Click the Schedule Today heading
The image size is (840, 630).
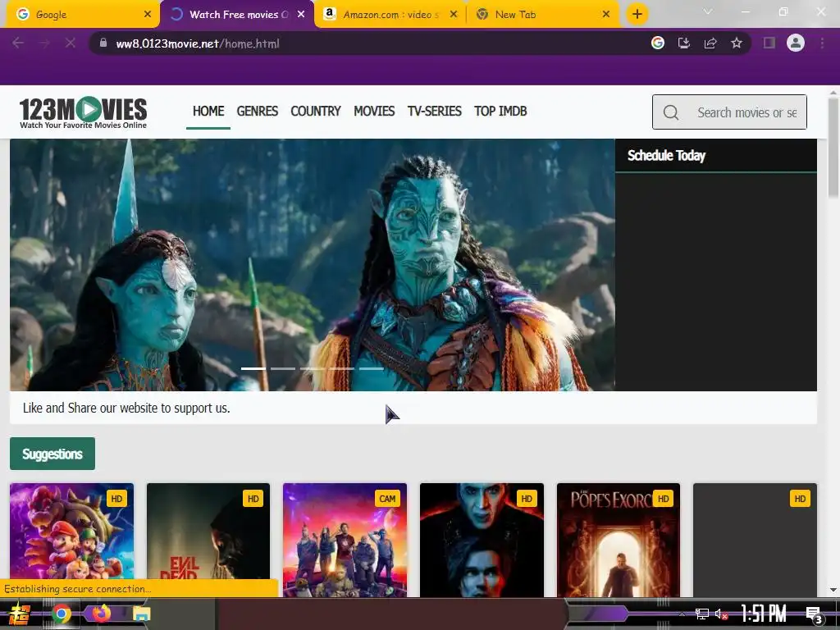coord(666,155)
